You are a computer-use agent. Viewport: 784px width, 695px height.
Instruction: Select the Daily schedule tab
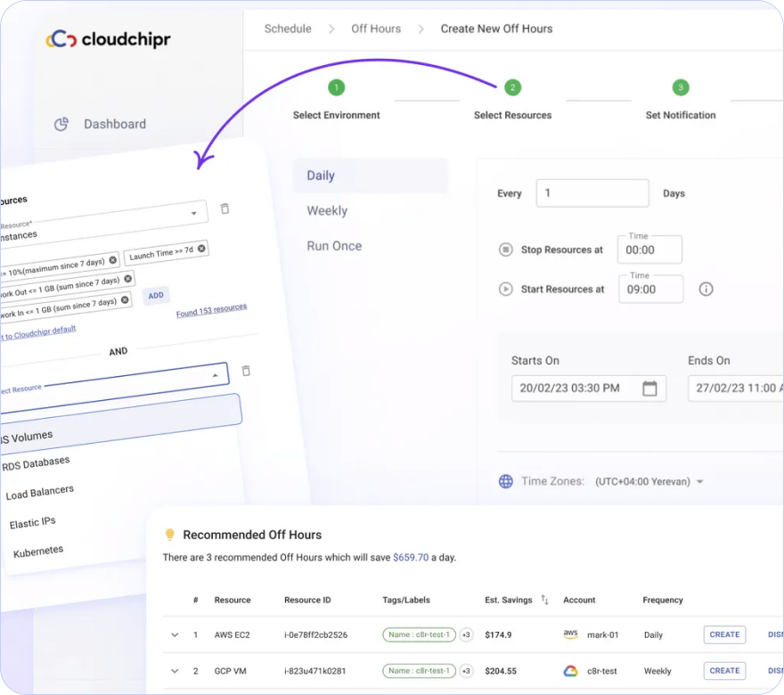pos(370,176)
